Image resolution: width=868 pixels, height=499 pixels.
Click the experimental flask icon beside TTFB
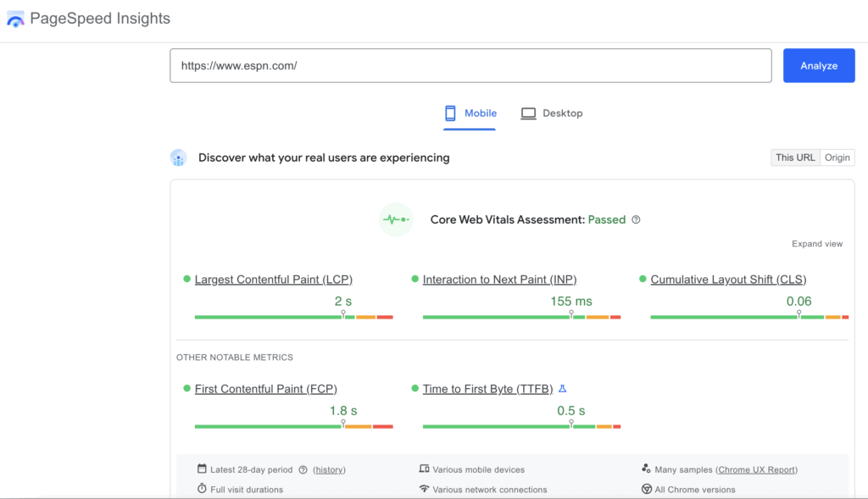pyautogui.click(x=562, y=387)
